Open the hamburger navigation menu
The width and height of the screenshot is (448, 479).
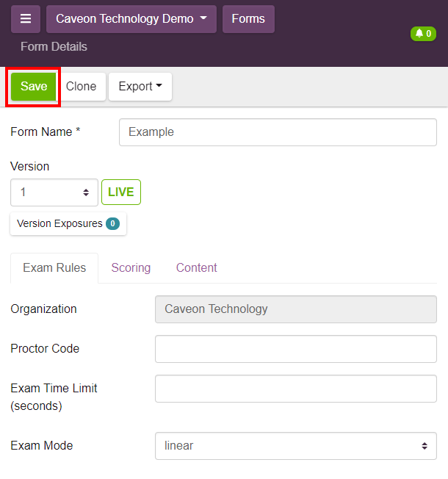coord(26,19)
